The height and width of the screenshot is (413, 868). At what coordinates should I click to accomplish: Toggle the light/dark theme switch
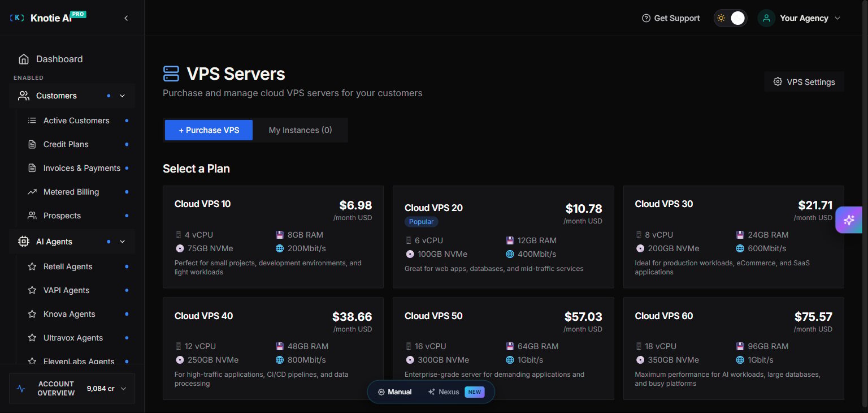click(x=730, y=18)
